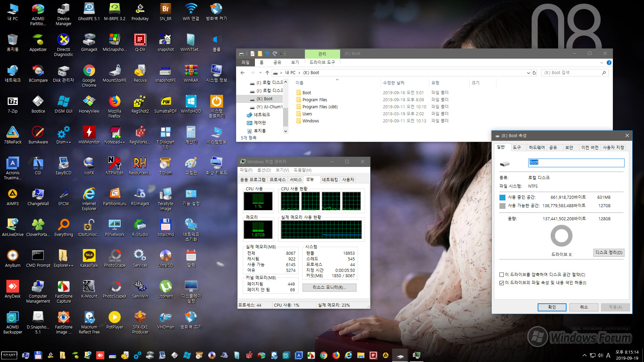Open the Device Manager desktop icon

click(63, 14)
